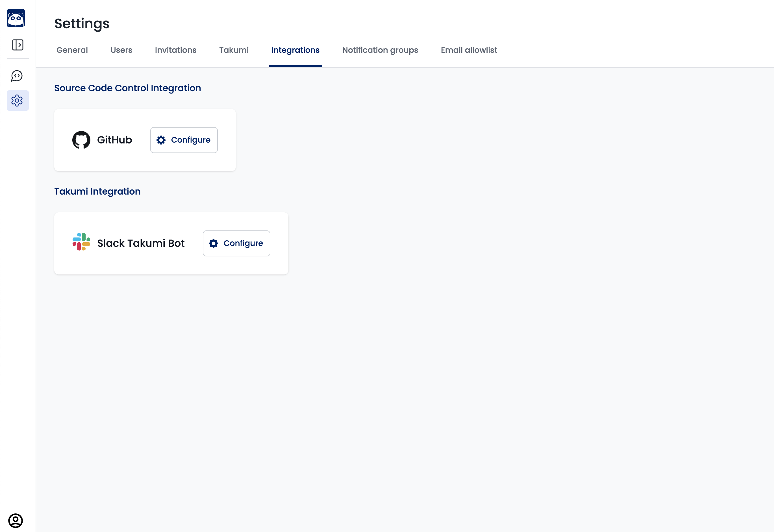Click the panda logo icon

16,18
